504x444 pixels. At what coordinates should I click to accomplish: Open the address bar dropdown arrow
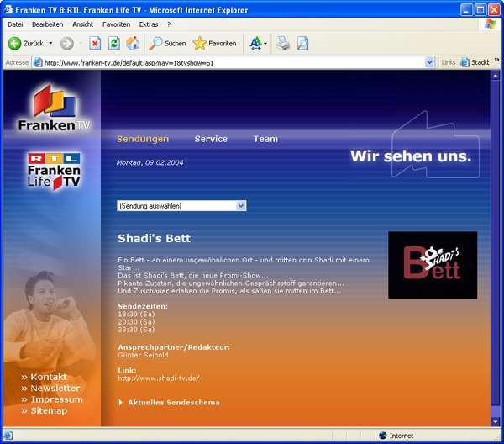tap(429, 62)
